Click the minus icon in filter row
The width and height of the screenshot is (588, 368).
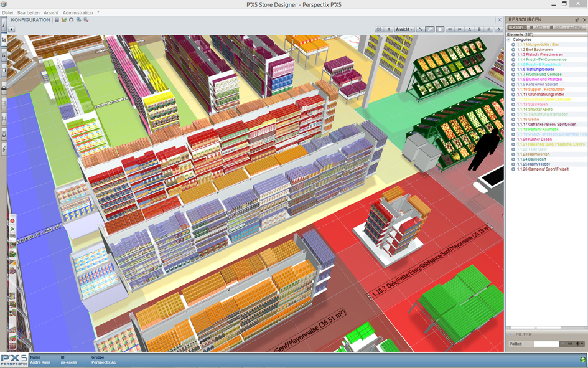(570, 344)
